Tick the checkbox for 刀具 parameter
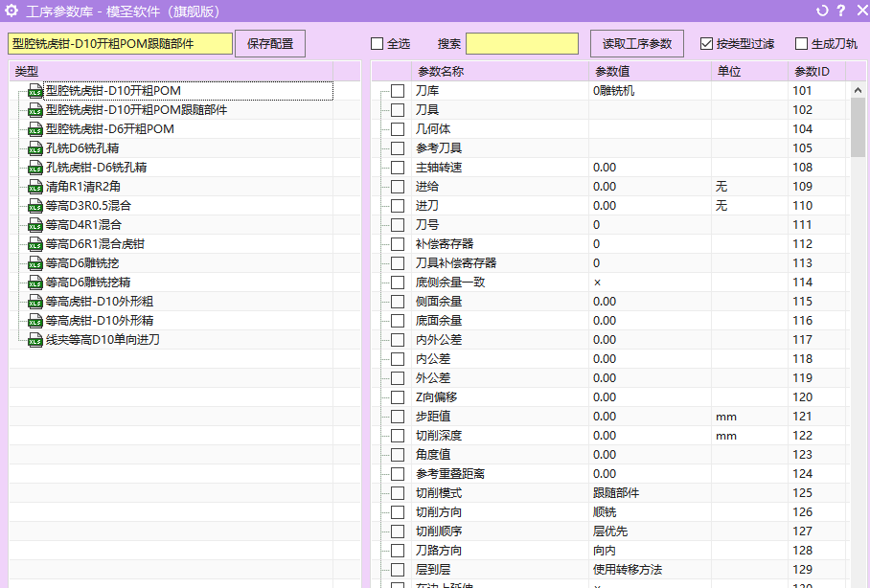Image resolution: width=870 pixels, height=588 pixels. click(398, 110)
